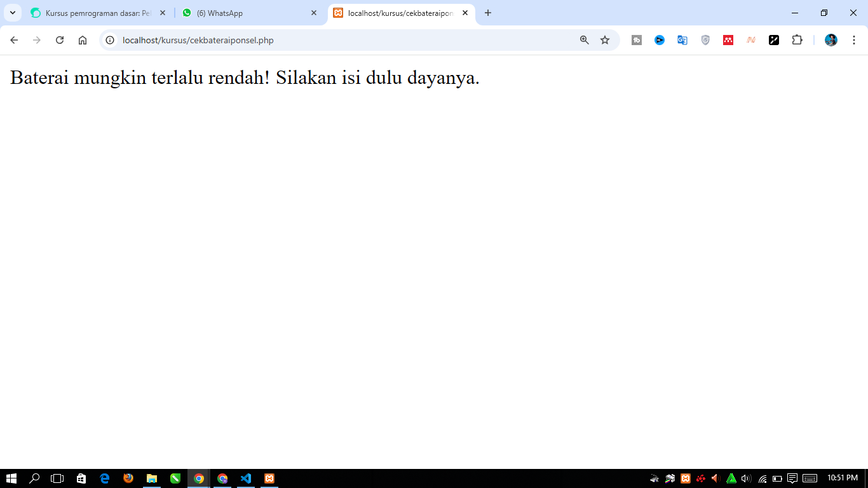Bookmark this page with the star
This screenshot has height=488, width=868.
[x=605, y=40]
